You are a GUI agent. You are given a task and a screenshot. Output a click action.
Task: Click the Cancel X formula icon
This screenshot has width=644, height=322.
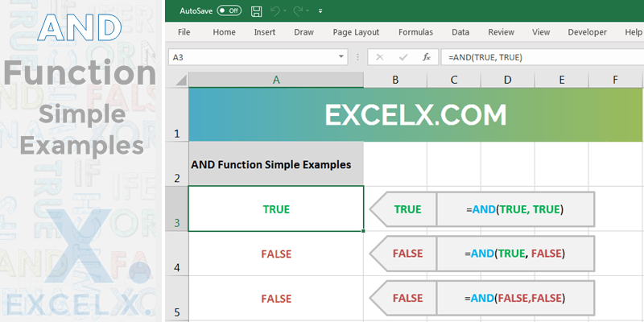379,57
